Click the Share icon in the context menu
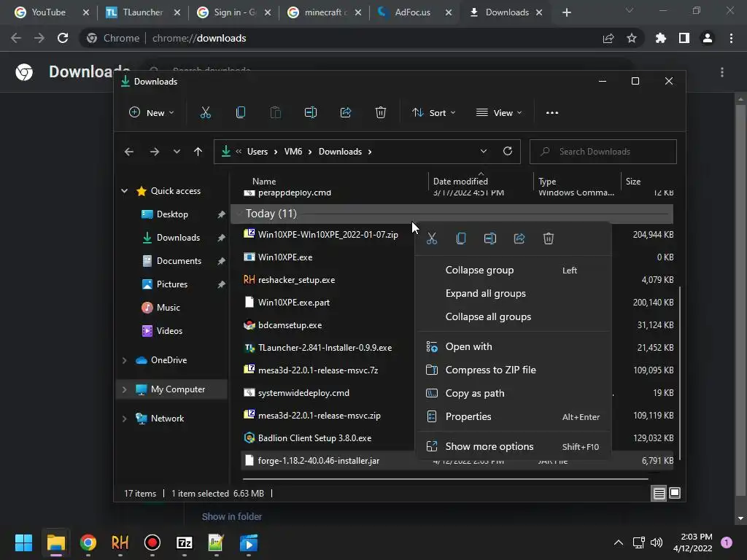Viewport: 747px width, 560px height. coord(519,238)
